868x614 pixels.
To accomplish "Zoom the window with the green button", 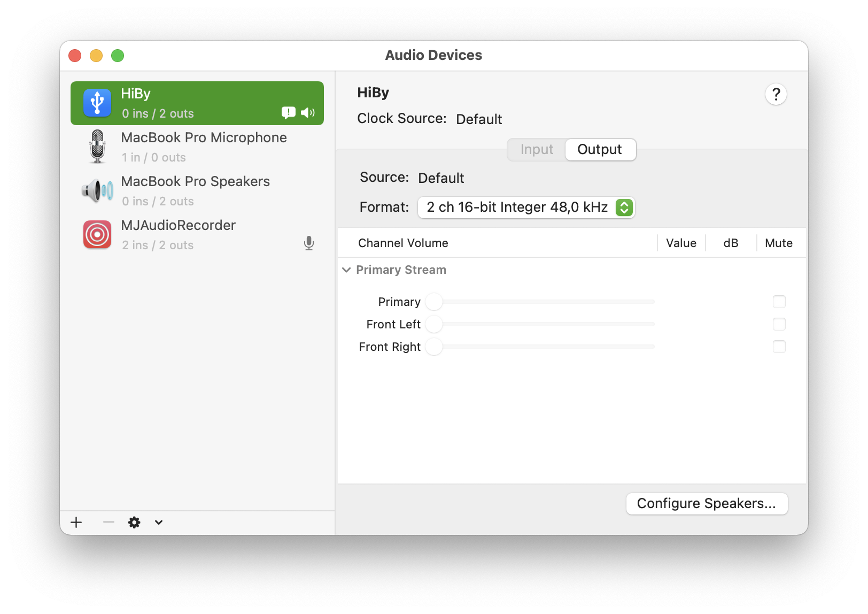I will point(118,56).
